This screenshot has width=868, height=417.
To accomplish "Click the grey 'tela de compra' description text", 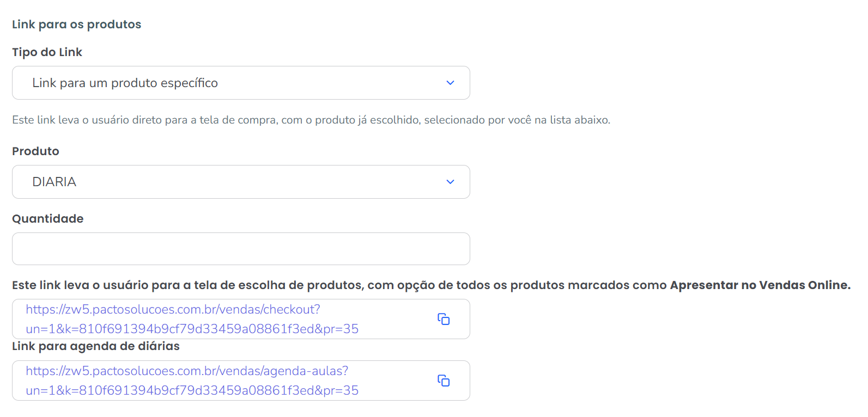I will [x=311, y=120].
